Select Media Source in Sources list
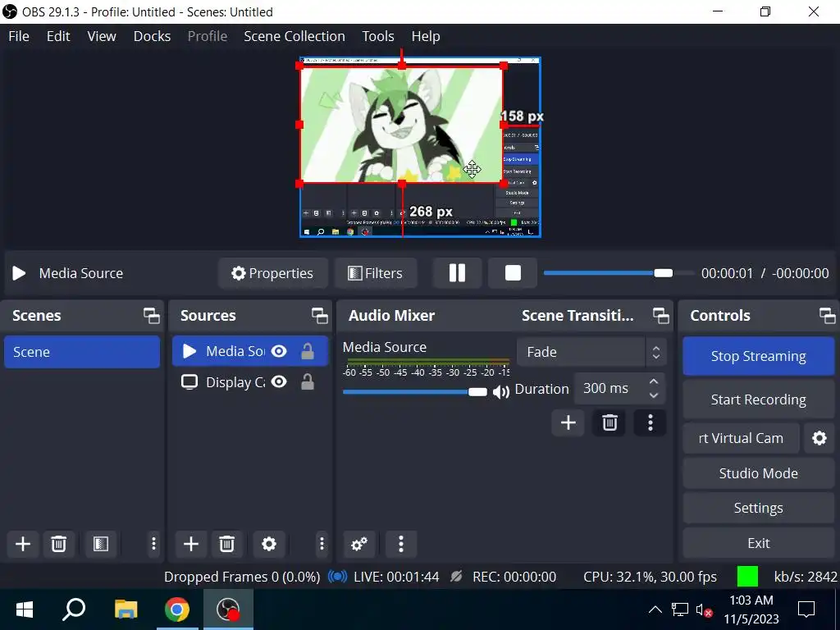Screen dimensions: 840x630 point(249,351)
